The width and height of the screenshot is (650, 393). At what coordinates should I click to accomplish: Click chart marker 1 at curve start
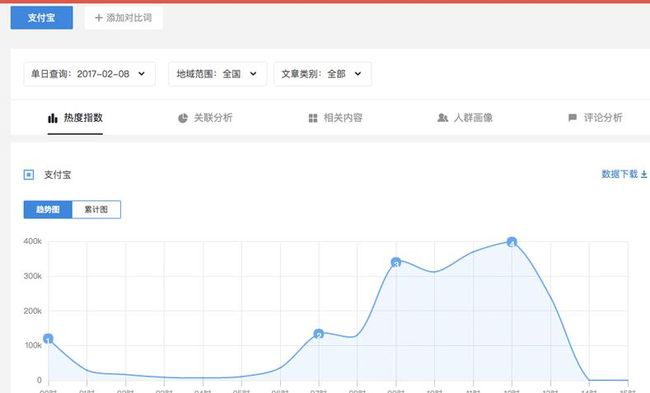48,339
